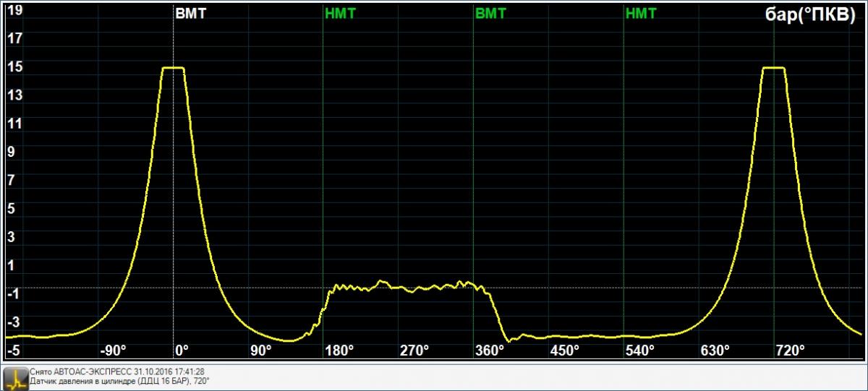
Task: Click the second clipped pressure peak near 720°
Action: [x=774, y=68]
